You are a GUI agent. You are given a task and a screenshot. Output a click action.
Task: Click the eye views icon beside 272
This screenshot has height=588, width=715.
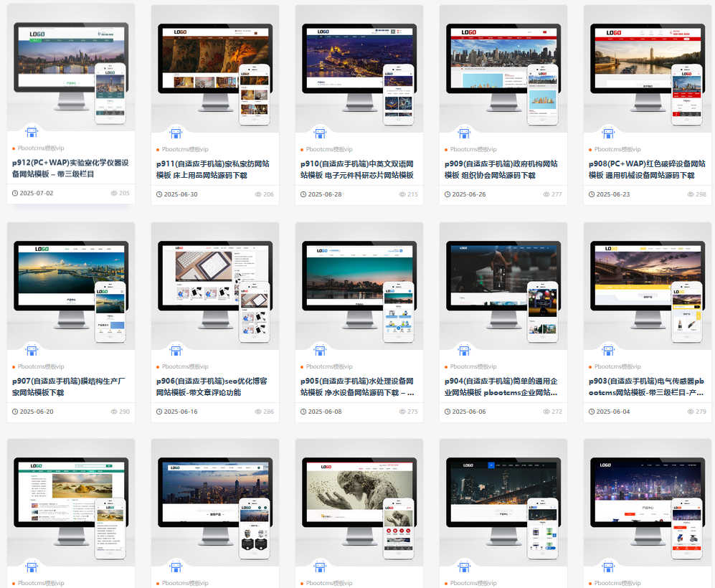point(546,412)
